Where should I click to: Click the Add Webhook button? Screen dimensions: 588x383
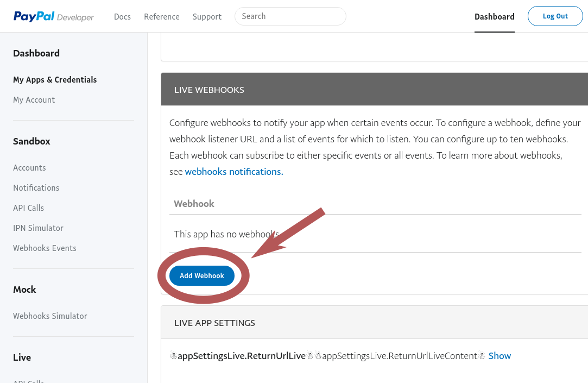[x=202, y=276]
